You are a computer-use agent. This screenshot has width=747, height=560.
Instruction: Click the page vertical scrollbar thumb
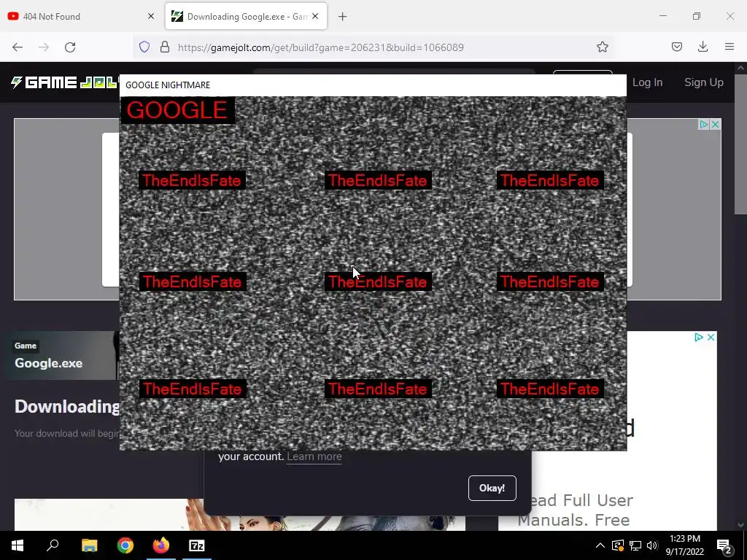[x=740, y=144]
